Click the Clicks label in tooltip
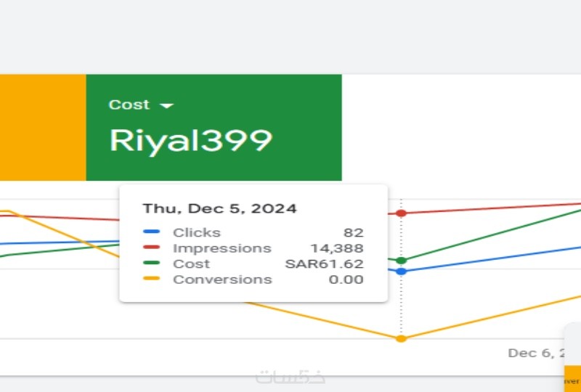Viewport: 581px width, 392px height. pyautogui.click(x=196, y=232)
